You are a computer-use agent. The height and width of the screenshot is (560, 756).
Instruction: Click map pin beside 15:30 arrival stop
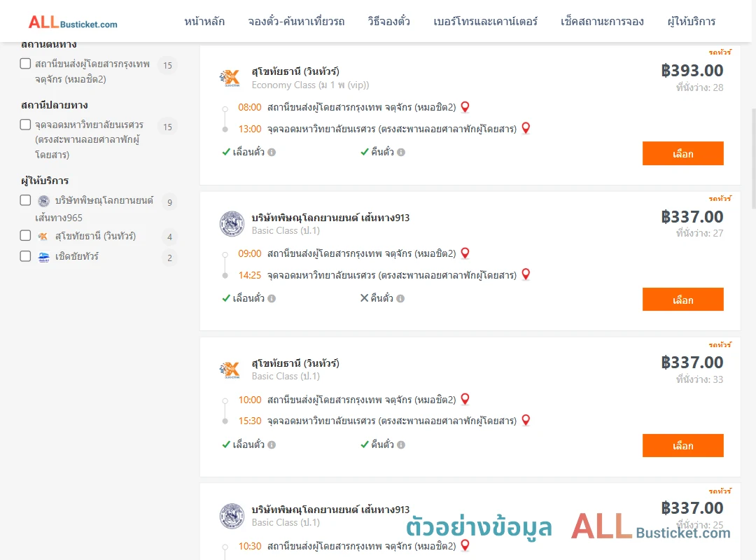(526, 421)
